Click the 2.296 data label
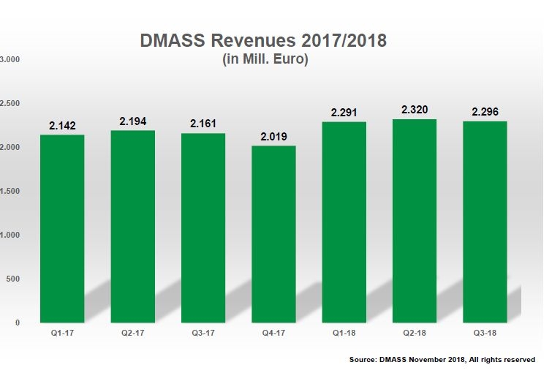Screen dimensions: 560x392 485,113
